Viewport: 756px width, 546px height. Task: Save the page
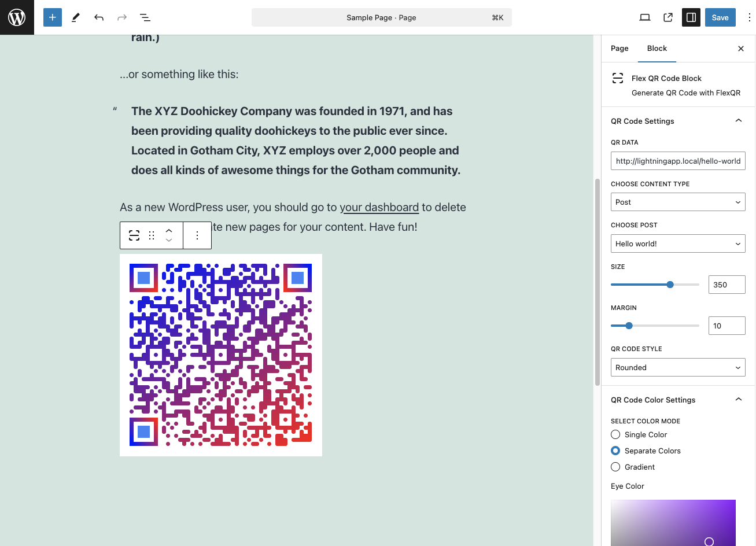click(x=720, y=17)
